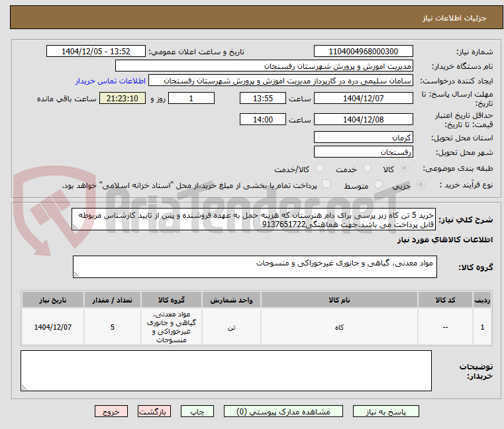Click the تاریخ نیاز column header
The width and height of the screenshot is (504, 429).
click(x=53, y=300)
